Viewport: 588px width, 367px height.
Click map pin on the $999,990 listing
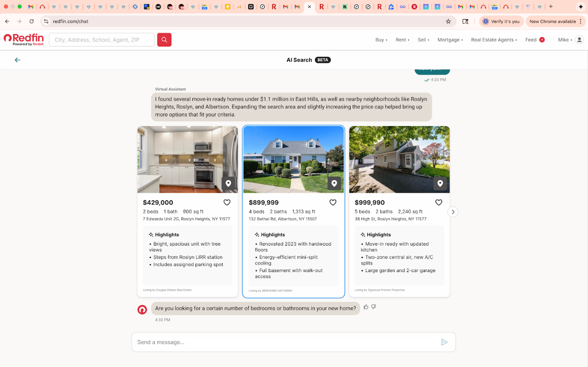(x=440, y=183)
